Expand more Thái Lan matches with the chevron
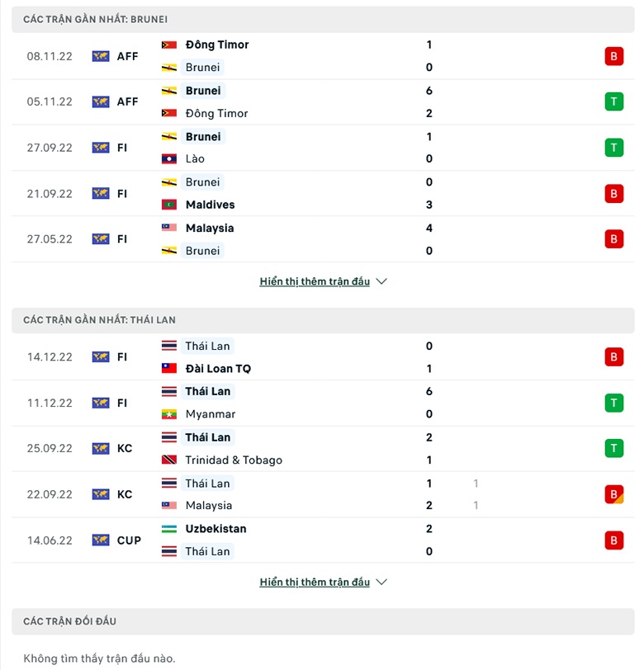 click(x=381, y=582)
